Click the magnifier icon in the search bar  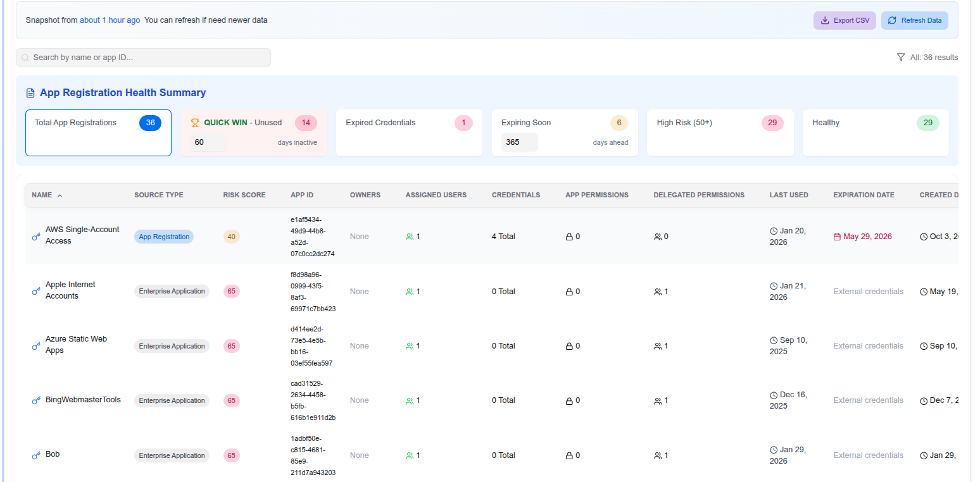click(25, 57)
